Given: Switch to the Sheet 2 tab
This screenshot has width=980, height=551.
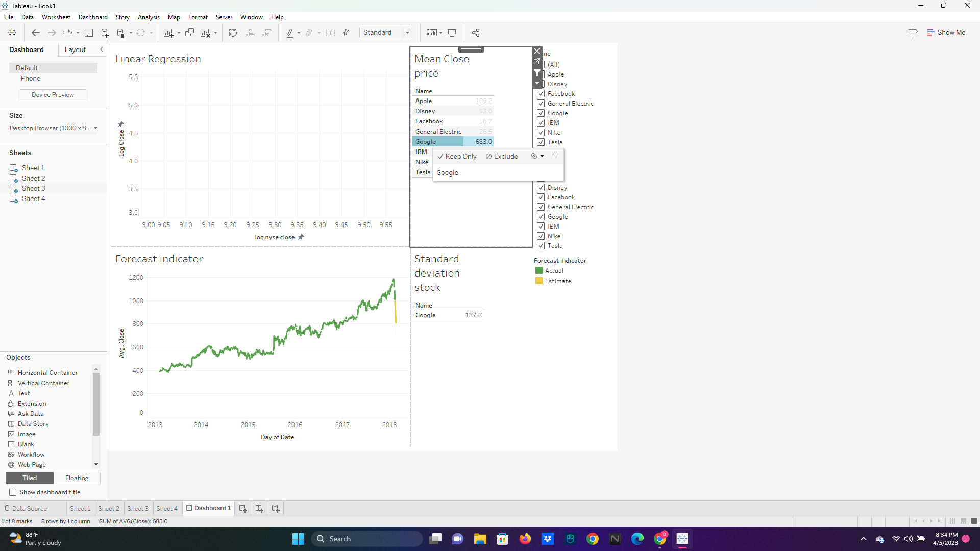Looking at the screenshot, I should point(109,508).
